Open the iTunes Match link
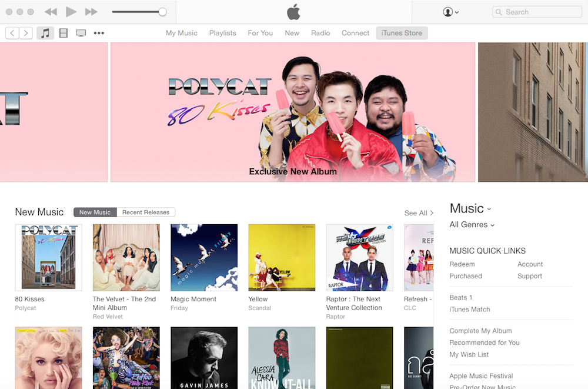Image resolution: width=588 pixels, height=389 pixels. [469, 310]
